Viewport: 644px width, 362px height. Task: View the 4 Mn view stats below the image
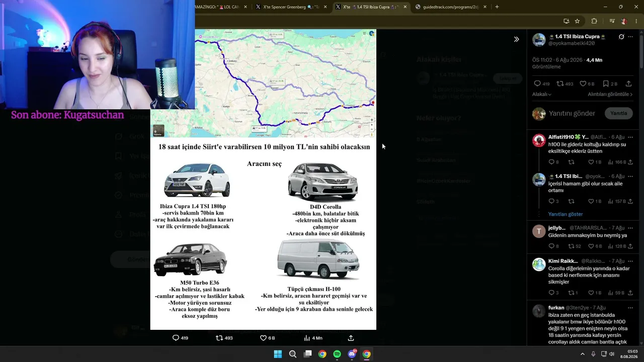313,338
